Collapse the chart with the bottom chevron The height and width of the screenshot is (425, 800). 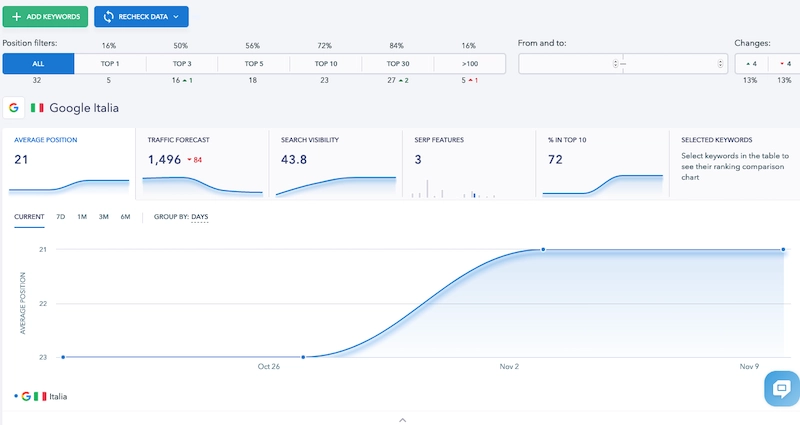point(403,420)
